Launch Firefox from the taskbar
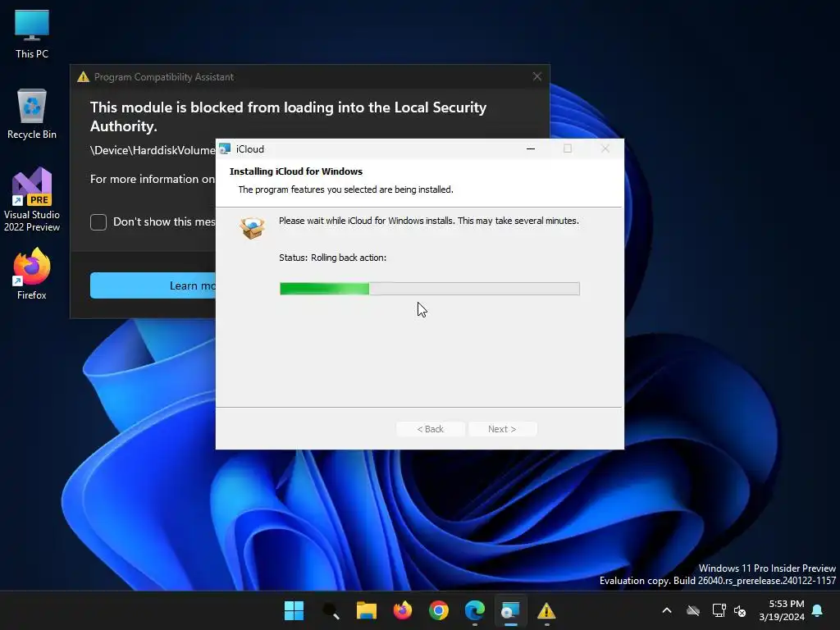Image resolution: width=840 pixels, height=630 pixels. point(403,610)
